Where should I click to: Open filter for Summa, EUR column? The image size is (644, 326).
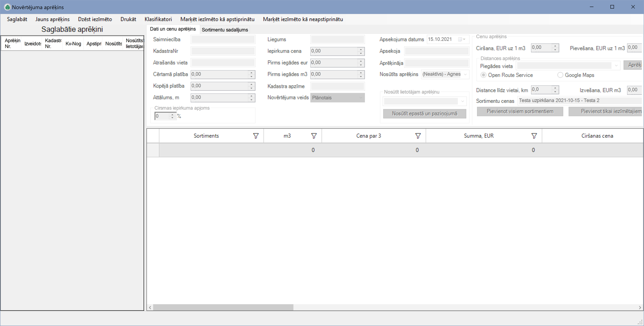(x=534, y=136)
